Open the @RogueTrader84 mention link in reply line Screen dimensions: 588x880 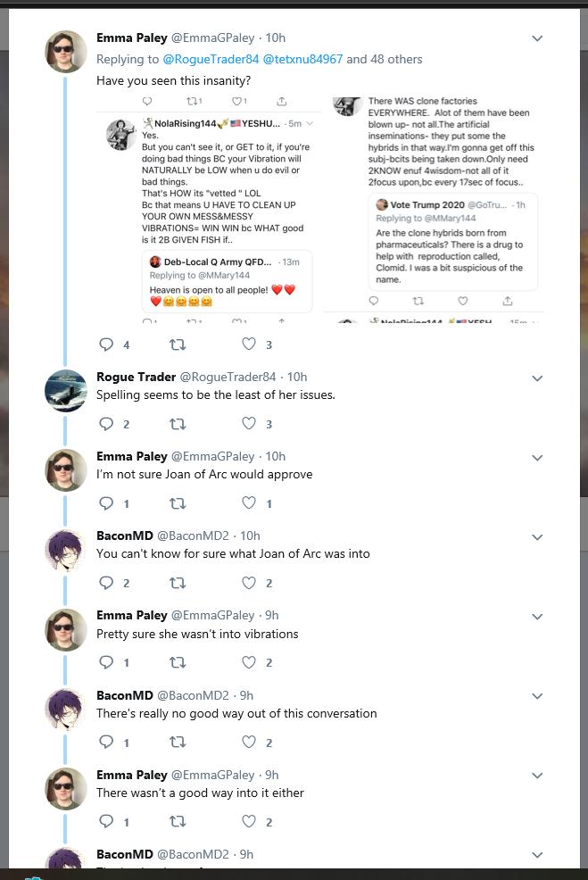[x=211, y=59]
